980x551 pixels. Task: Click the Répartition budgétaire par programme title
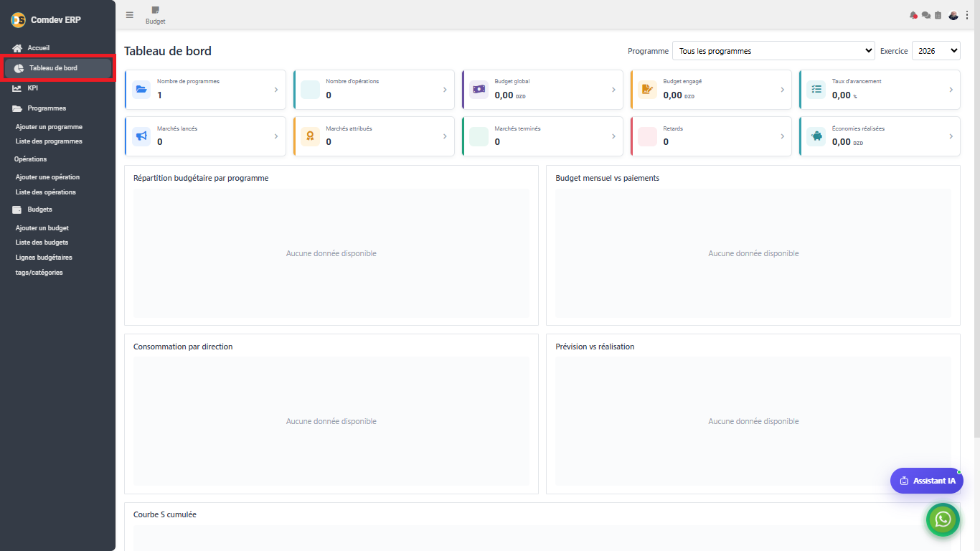coord(201,178)
